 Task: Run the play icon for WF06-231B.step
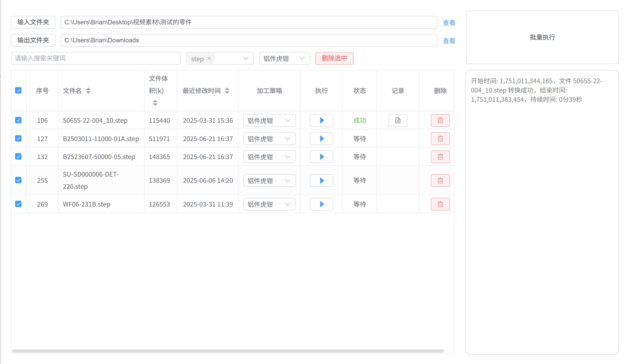point(321,204)
